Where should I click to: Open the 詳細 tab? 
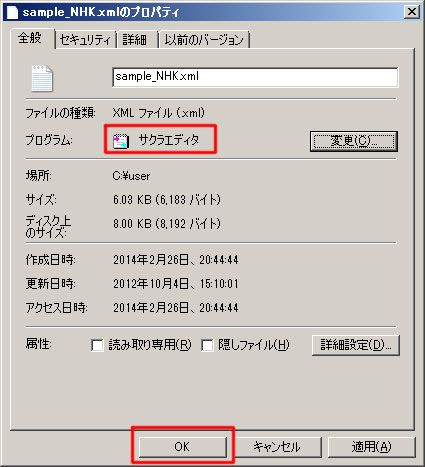point(135,40)
